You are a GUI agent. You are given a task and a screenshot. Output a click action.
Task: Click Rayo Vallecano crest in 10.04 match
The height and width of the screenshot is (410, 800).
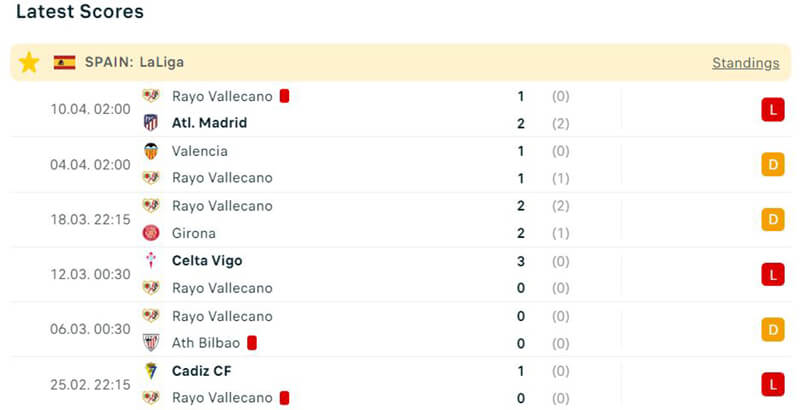coord(151,96)
